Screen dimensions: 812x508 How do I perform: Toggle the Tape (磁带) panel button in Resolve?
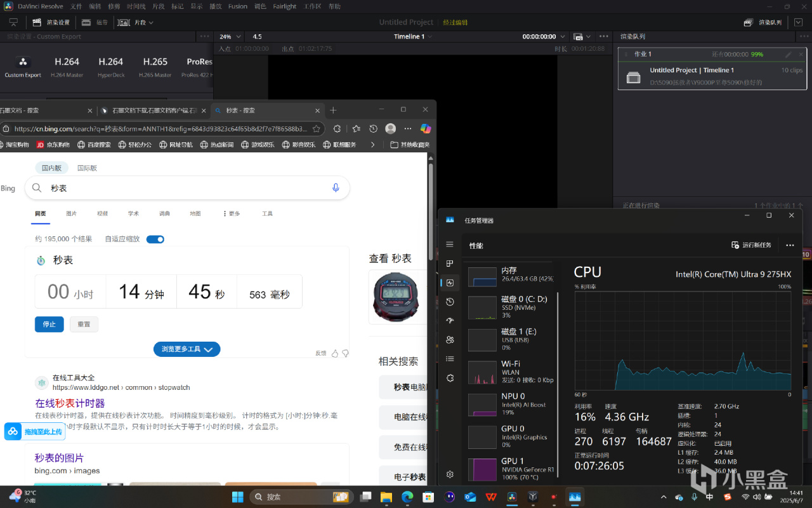click(x=95, y=22)
